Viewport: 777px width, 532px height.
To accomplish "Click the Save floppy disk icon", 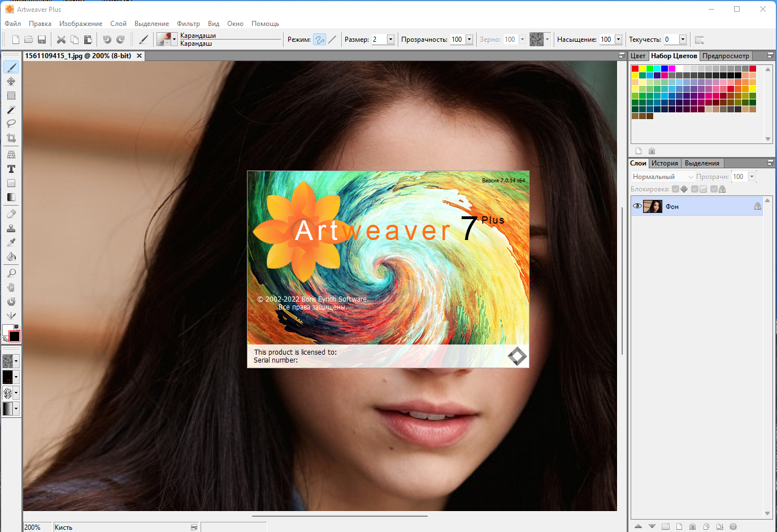I will [x=42, y=40].
